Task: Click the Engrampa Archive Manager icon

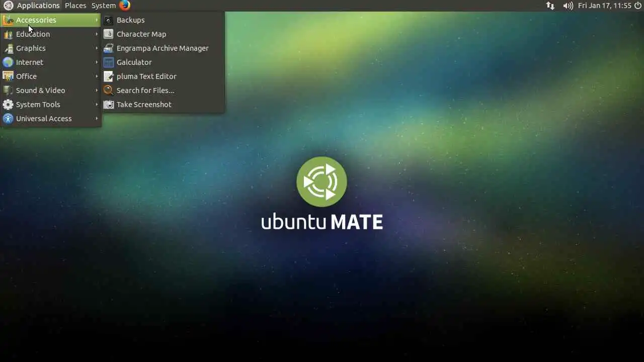Action: tap(109, 48)
